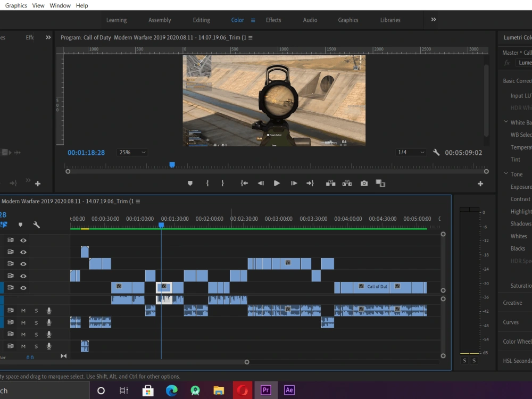532x399 pixels.
Task: Switch to the Assembly workspace
Action: [x=160, y=20]
